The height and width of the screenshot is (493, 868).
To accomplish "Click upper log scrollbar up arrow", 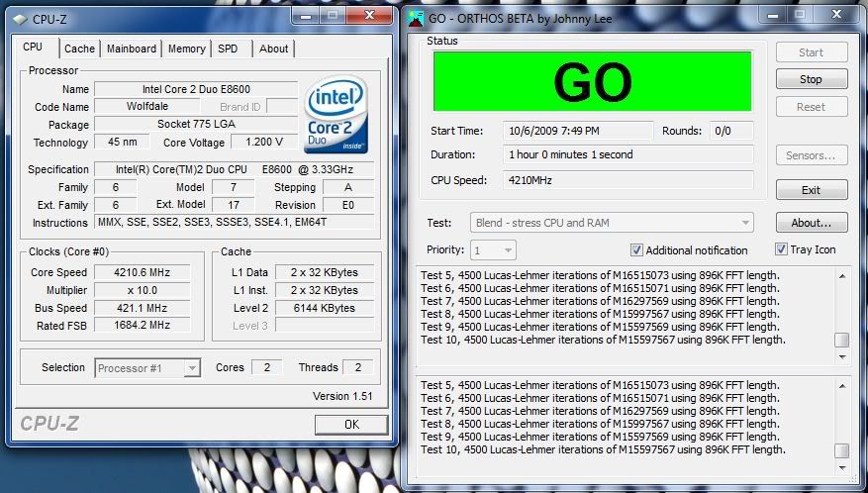I will (x=842, y=276).
